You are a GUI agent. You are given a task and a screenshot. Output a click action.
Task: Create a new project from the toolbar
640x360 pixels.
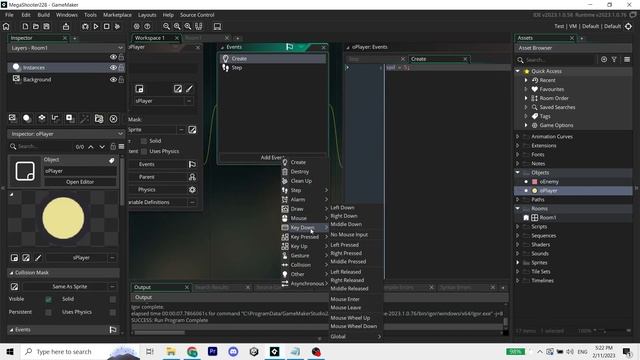(25, 27)
